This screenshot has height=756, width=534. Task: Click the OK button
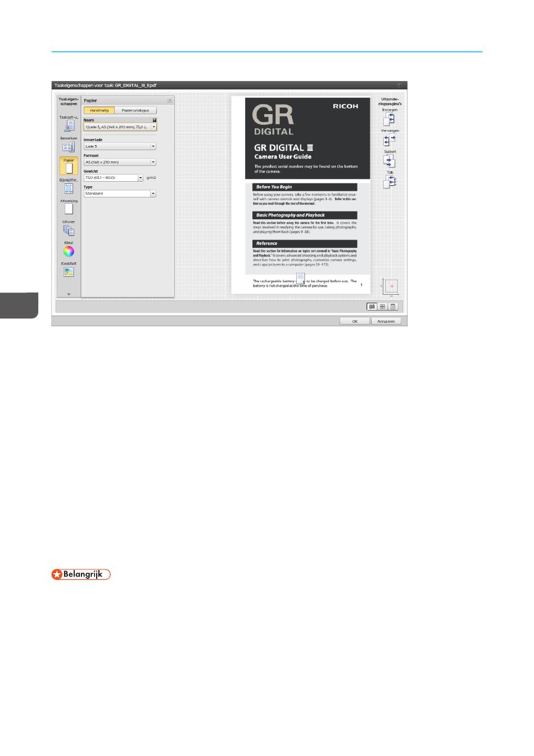(355, 321)
